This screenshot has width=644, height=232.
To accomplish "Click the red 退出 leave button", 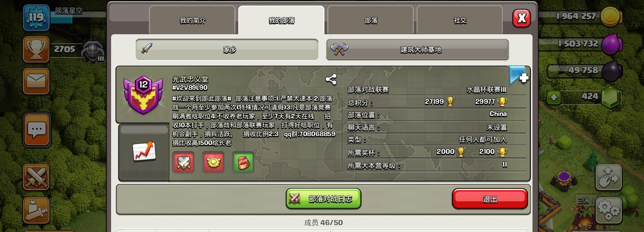I will 490,199.
